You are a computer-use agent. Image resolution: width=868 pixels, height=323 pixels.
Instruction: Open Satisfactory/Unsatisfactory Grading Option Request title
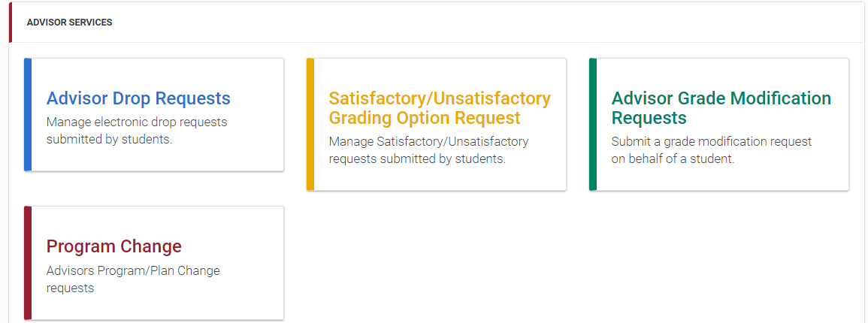pos(440,108)
